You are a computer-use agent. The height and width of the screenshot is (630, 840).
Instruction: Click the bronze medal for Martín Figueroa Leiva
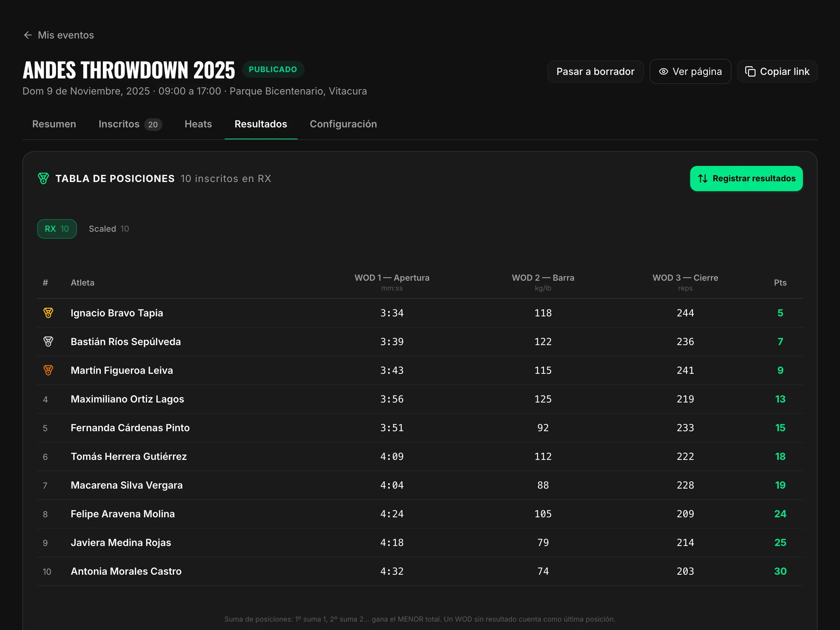48,370
